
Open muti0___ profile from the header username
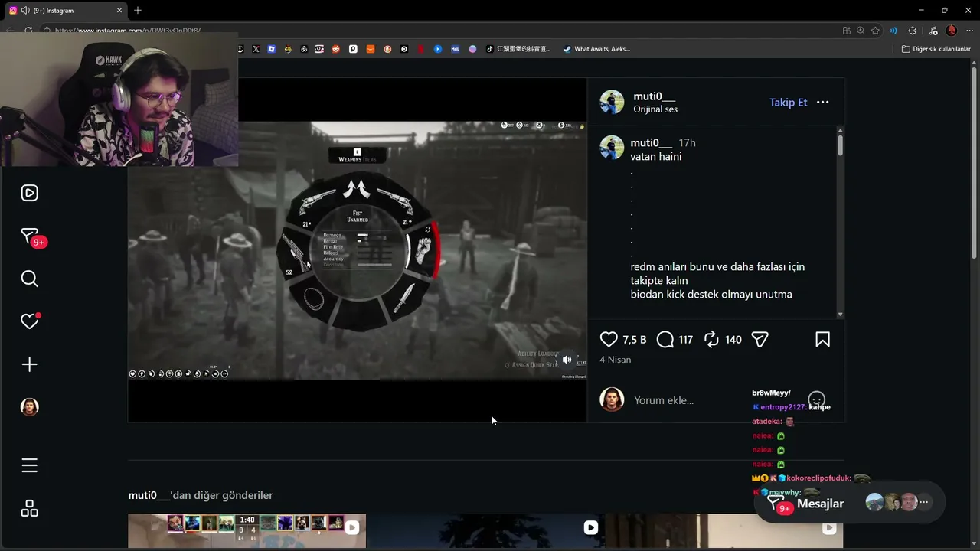(655, 96)
